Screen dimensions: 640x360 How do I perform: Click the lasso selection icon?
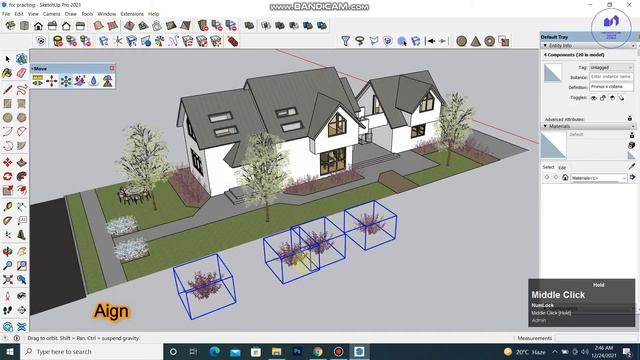coord(360,41)
